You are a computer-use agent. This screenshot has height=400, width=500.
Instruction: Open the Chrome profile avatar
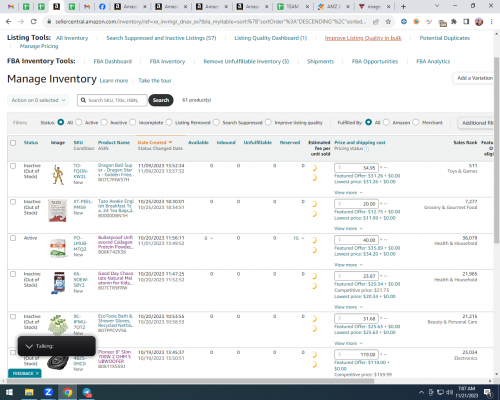click(479, 22)
